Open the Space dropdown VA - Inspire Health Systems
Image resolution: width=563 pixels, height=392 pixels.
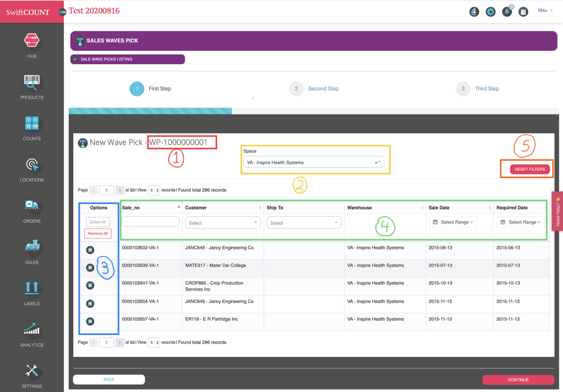point(314,162)
